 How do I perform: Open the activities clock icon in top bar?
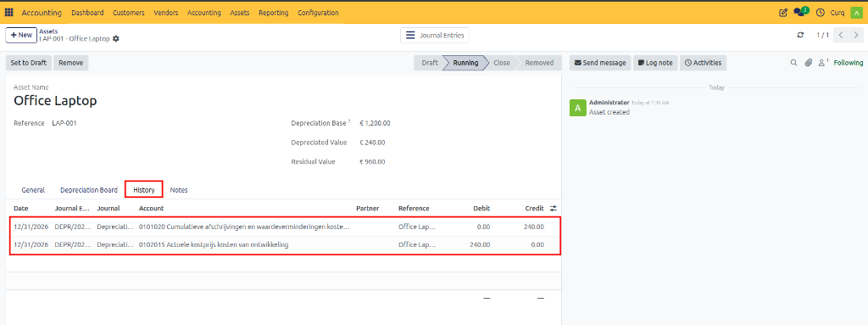[821, 12]
